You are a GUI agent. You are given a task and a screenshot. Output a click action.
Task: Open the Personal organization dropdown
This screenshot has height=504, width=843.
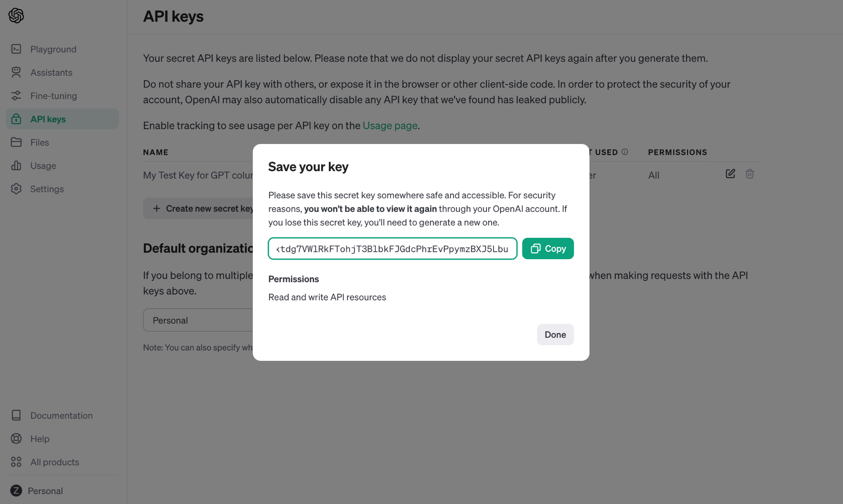[198, 320]
